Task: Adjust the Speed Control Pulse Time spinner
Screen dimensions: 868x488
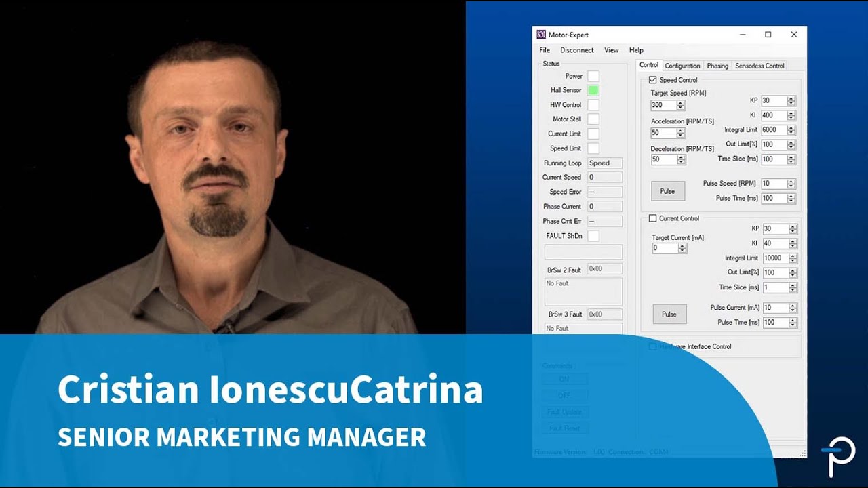Action: tap(791, 198)
